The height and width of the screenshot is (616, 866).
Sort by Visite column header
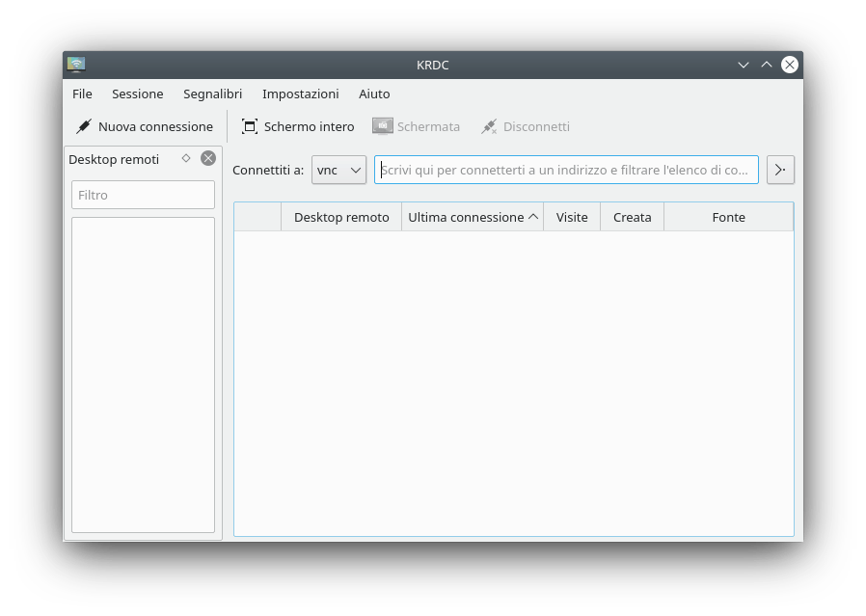coord(572,217)
